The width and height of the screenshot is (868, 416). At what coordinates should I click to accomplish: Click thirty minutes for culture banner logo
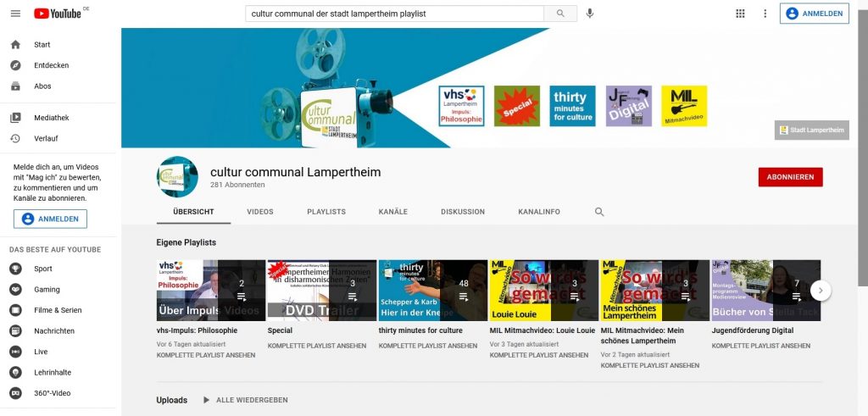tap(572, 106)
